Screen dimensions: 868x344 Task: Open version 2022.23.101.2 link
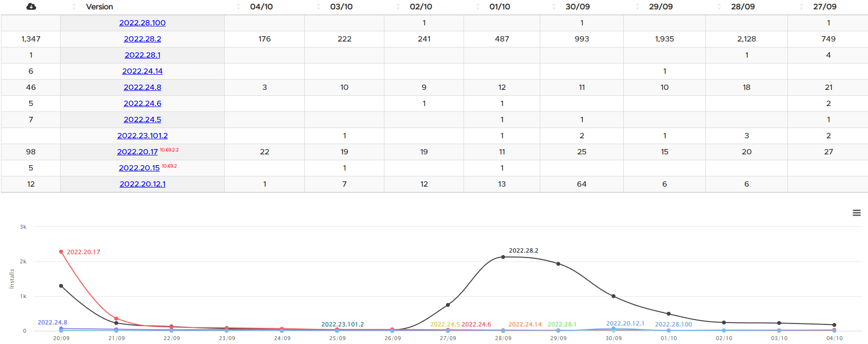click(142, 136)
